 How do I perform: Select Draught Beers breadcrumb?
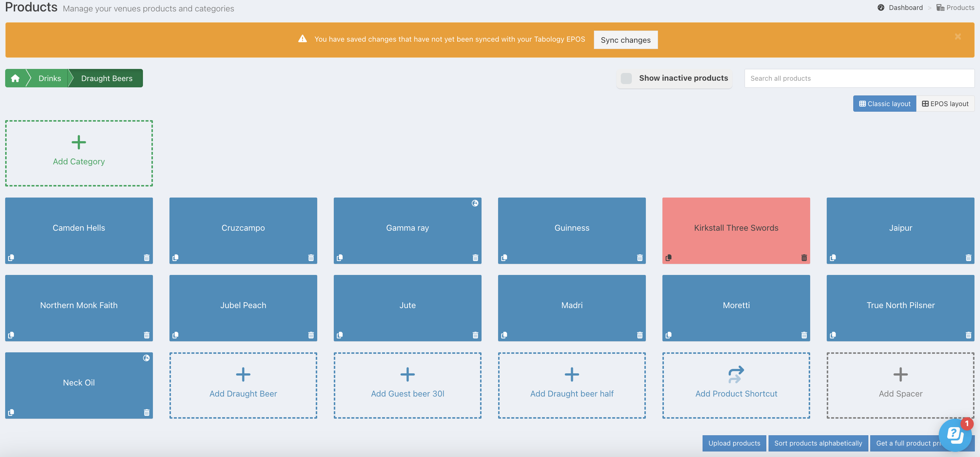tap(107, 78)
